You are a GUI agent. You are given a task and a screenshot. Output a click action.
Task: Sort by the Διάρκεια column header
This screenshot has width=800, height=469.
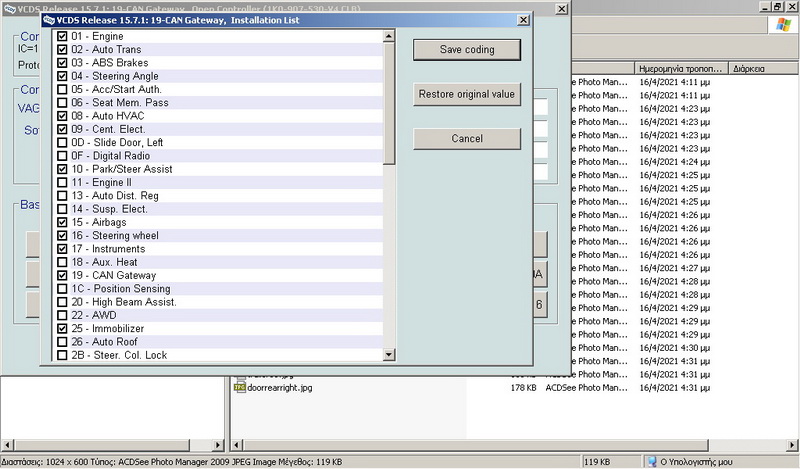click(x=764, y=68)
